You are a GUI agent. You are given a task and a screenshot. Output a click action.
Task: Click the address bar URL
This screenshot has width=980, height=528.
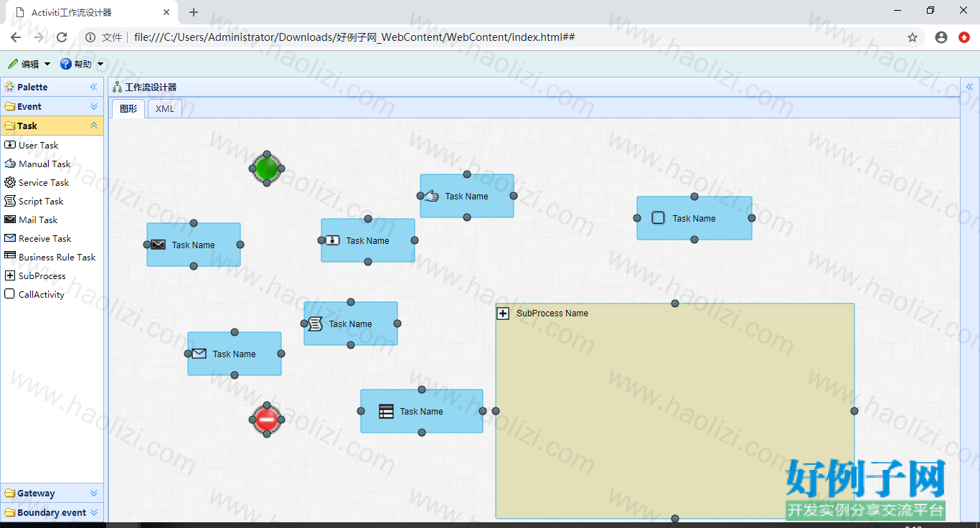pyautogui.click(x=354, y=37)
